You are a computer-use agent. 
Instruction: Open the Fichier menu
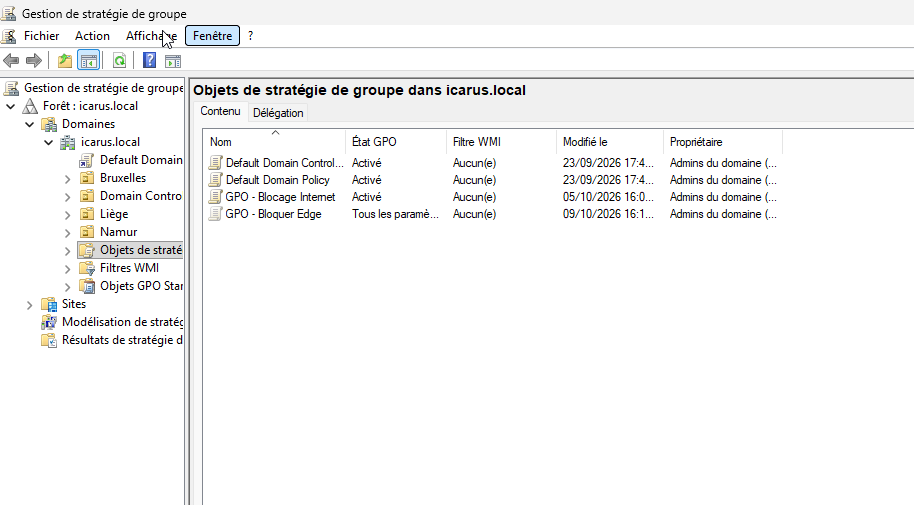tap(41, 36)
